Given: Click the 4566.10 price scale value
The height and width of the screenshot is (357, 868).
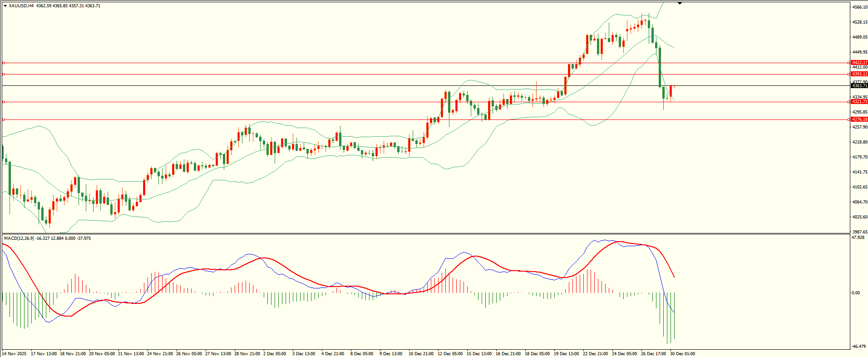Looking at the screenshot, I should (x=860, y=7).
